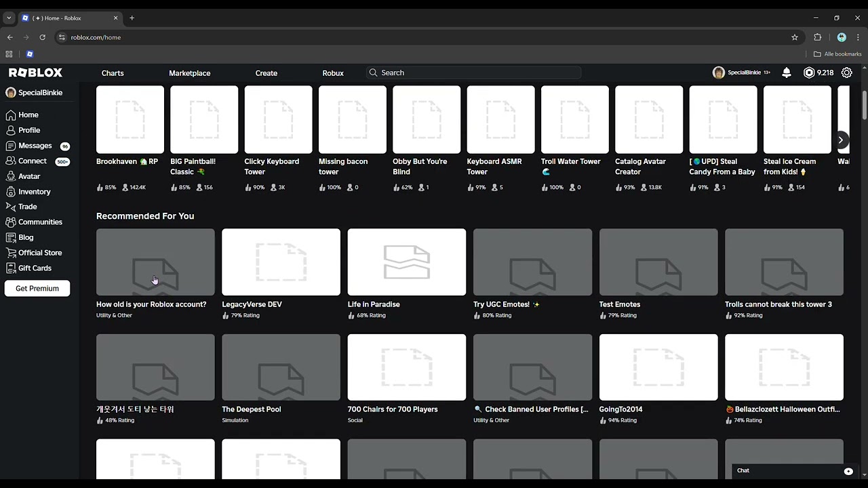Click the Inventory sidebar icon
Screen dimensions: 868x488
(11, 192)
